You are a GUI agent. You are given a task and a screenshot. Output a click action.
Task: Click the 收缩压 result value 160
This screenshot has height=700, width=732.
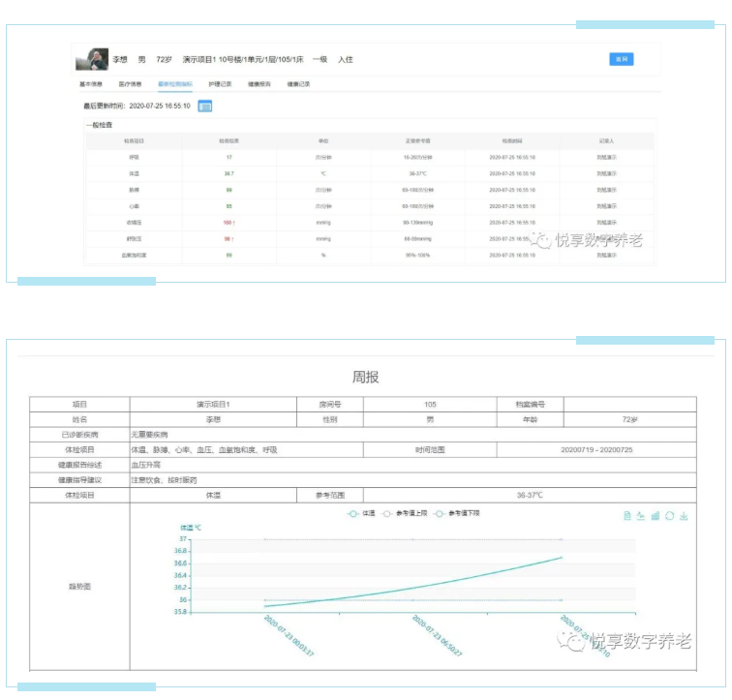coord(229,223)
